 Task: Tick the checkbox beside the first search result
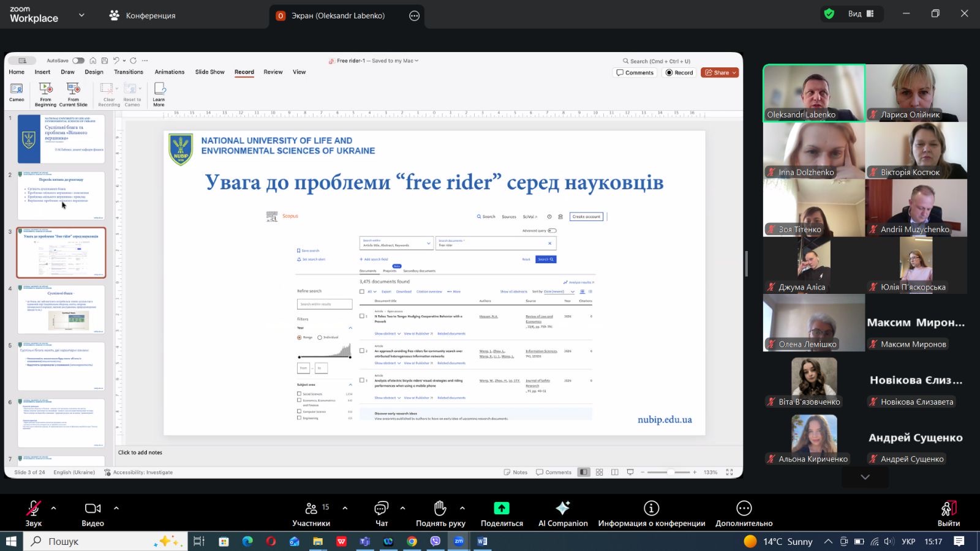362,317
